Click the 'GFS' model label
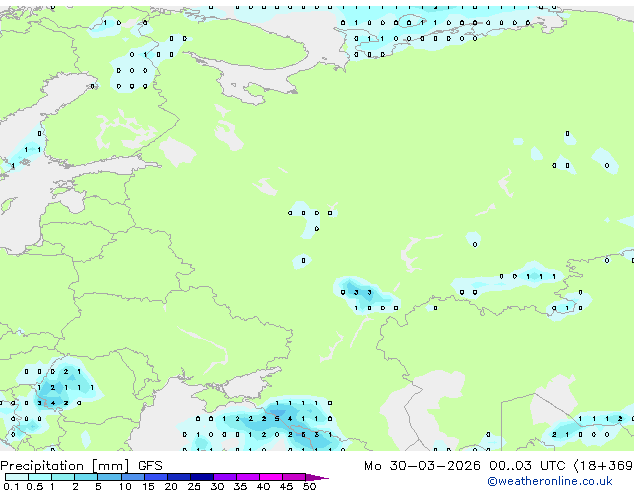This screenshot has height=490, width=634. pos(150,466)
